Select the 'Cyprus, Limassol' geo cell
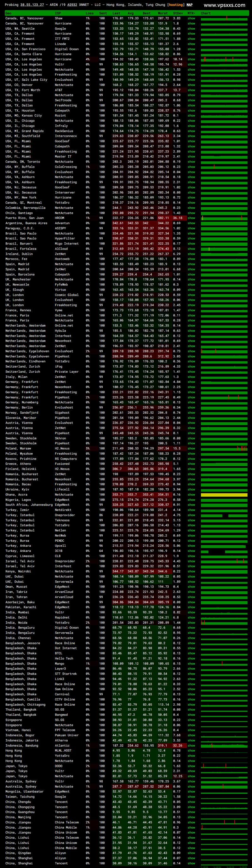Image resolution: width=252 pixels, height=868 pixels. pyautogui.click(x=20, y=556)
